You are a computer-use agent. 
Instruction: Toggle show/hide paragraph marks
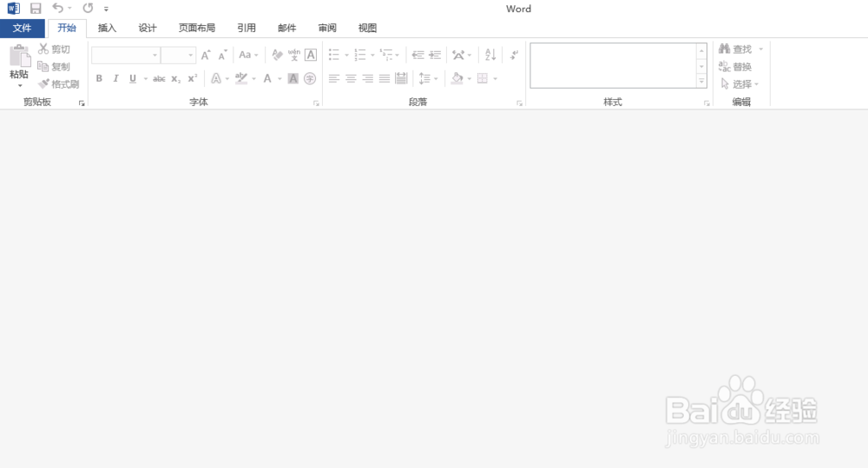pyautogui.click(x=514, y=55)
